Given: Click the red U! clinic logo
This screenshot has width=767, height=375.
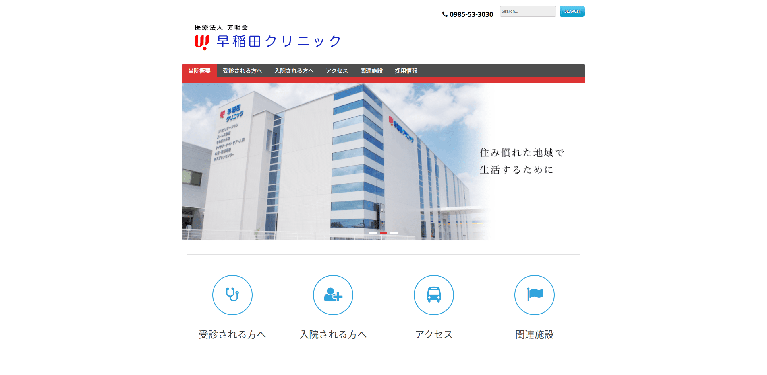Looking at the screenshot, I should click(x=202, y=43).
